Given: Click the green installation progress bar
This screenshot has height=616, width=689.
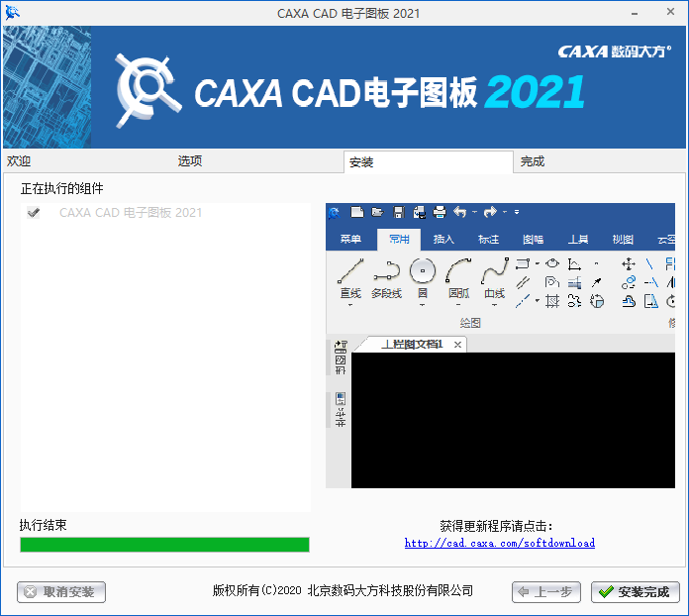Looking at the screenshot, I should tap(164, 545).
